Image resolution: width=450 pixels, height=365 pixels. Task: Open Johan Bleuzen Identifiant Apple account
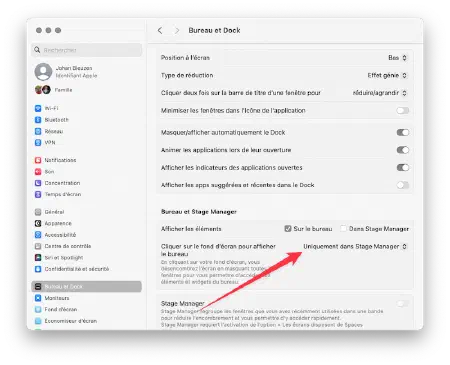pos(87,72)
